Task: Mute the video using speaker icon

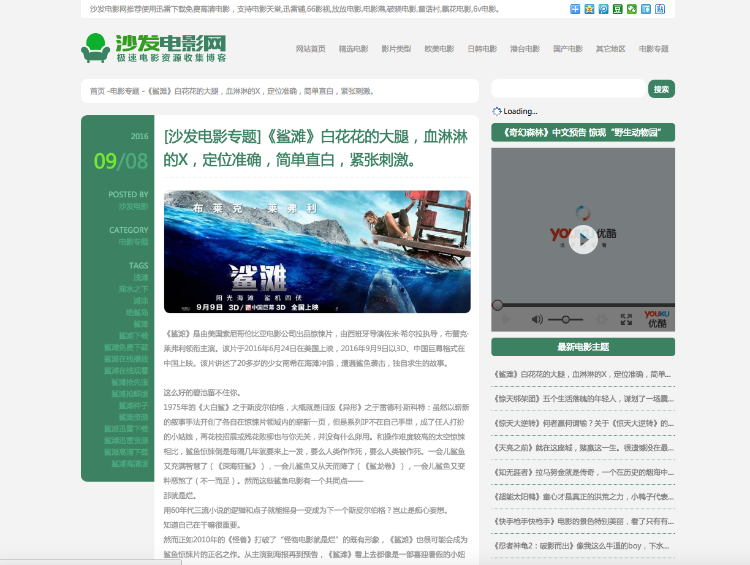Action: point(537,319)
